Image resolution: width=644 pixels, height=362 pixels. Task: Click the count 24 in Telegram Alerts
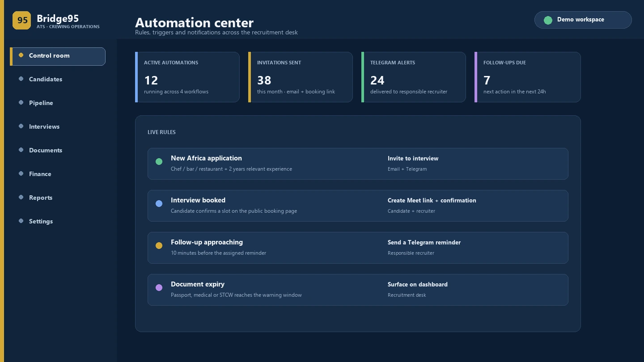(377, 80)
